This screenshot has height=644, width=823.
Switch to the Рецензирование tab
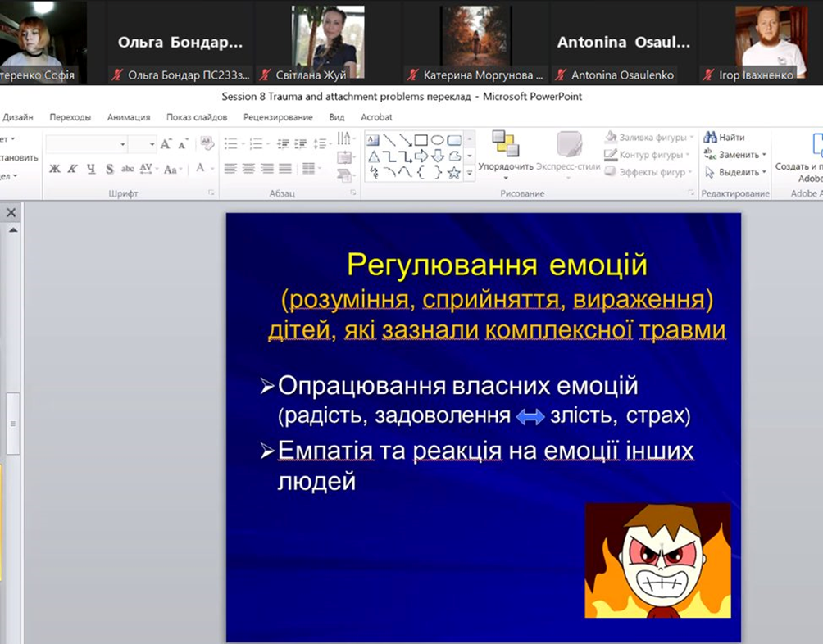(278, 117)
